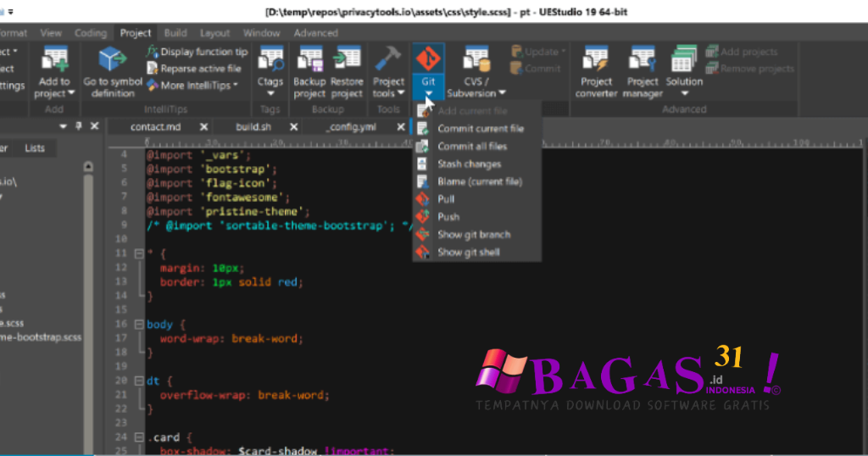Image resolution: width=868 pixels, height=456 pixels.
Task: Select Commit current file in Git menu
Action: [481, 128]
